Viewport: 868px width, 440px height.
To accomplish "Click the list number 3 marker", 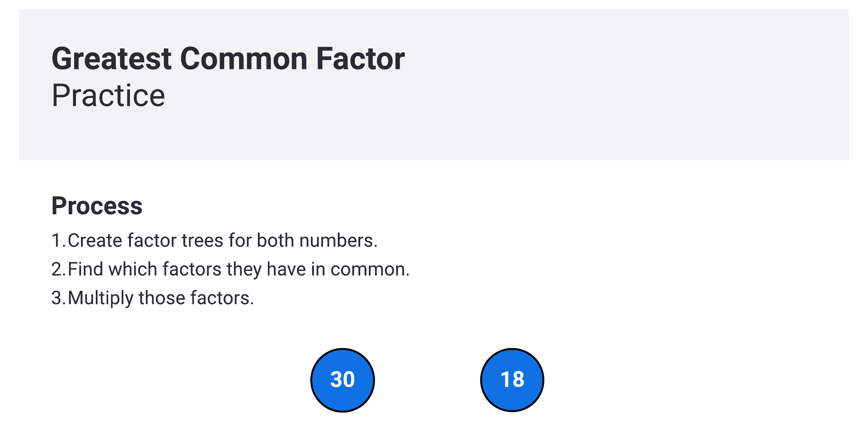I will pos(59,298).
